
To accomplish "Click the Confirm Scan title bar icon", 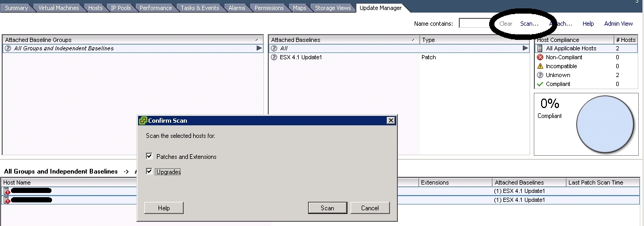I will [143, 121].
